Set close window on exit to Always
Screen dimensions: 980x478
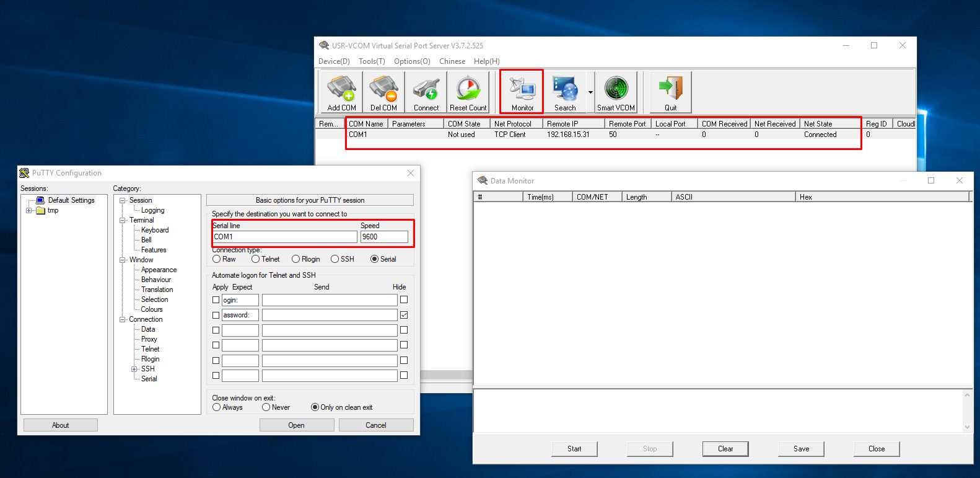click(x=217, y=407)
